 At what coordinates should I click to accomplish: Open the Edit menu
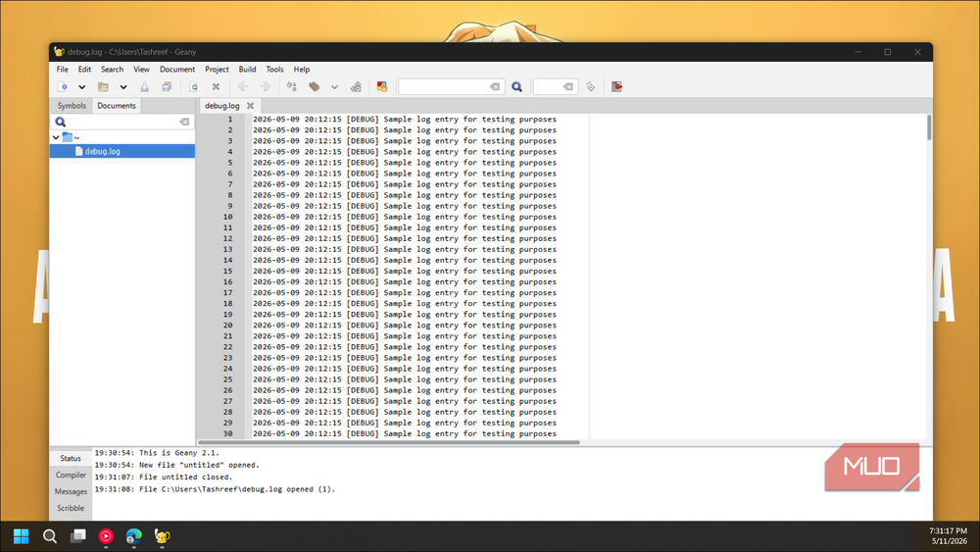click(84, 70)
